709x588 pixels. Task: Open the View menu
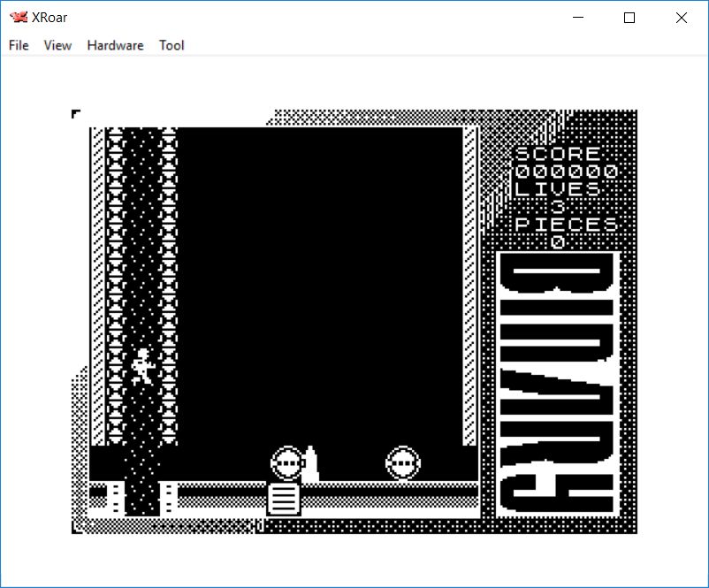click(57, 45)
